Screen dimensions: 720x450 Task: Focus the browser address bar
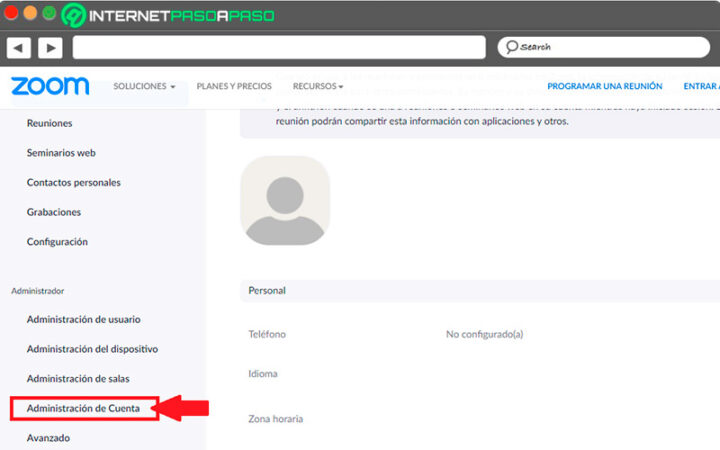pyautogui.click(x=279, y=47)
